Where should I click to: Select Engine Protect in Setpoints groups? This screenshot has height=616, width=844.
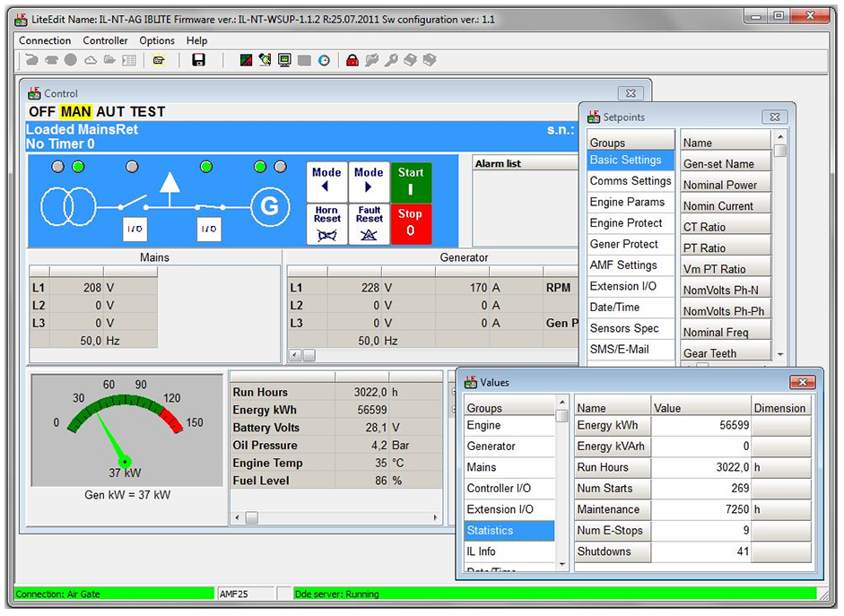coord(626,223)
